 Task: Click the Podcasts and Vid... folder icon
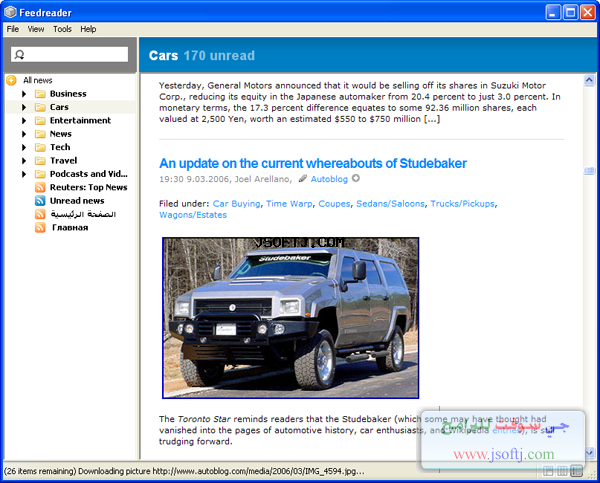click(x=40, y=174)
